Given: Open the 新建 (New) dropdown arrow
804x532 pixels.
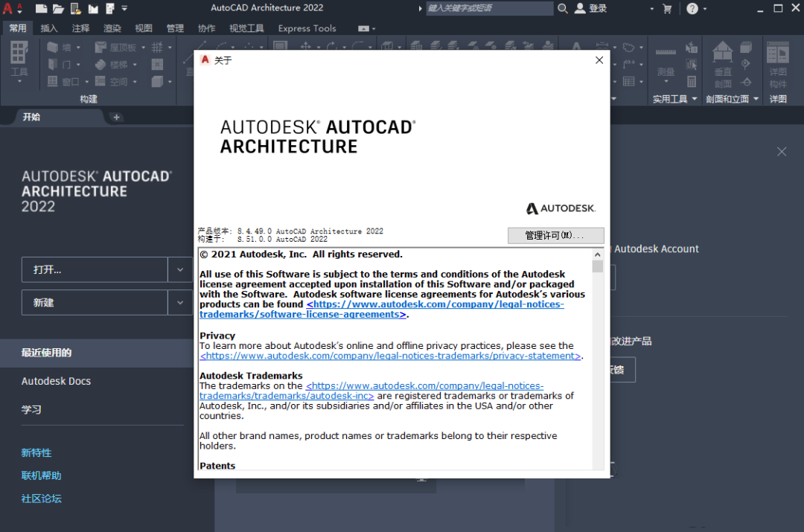Looking at the screenshot, I should (x=180, y=302).
